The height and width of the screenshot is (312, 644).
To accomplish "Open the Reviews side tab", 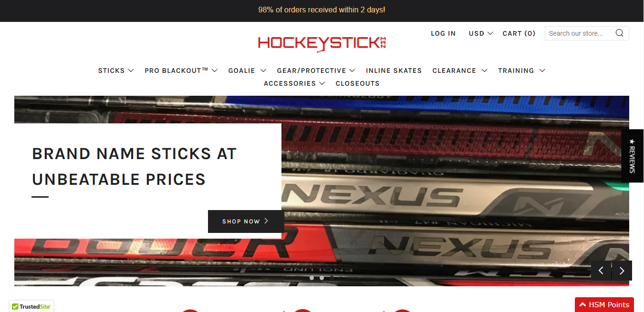I will click(x=633, y=156).
